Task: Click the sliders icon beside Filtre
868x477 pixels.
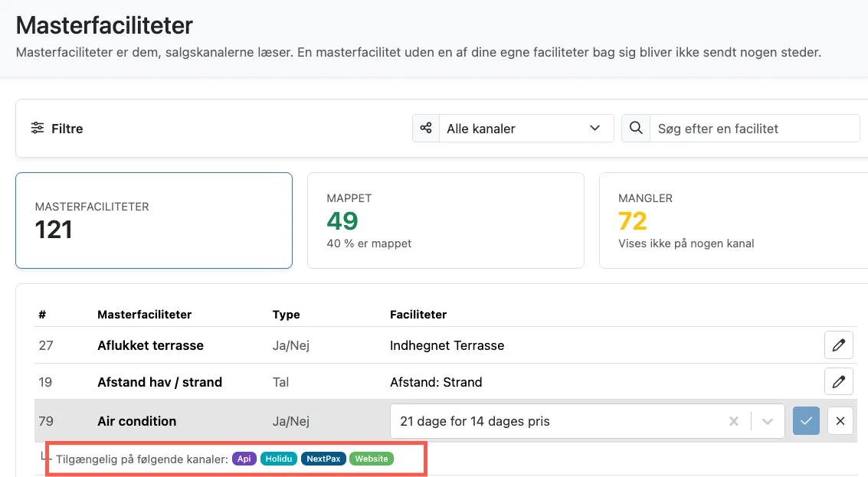Action: [37, 128]
